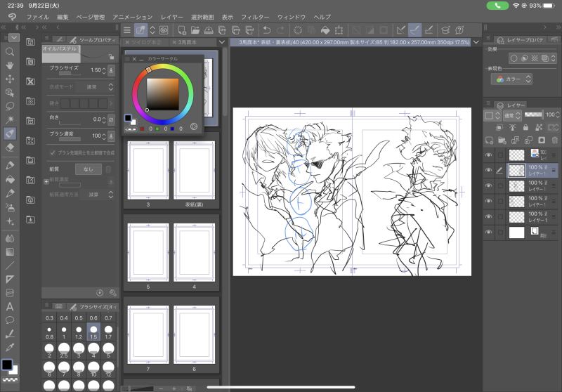Screen dimensions: 562x392
Task: Expand the canvas tab list chevron
Action: point(476,42)
